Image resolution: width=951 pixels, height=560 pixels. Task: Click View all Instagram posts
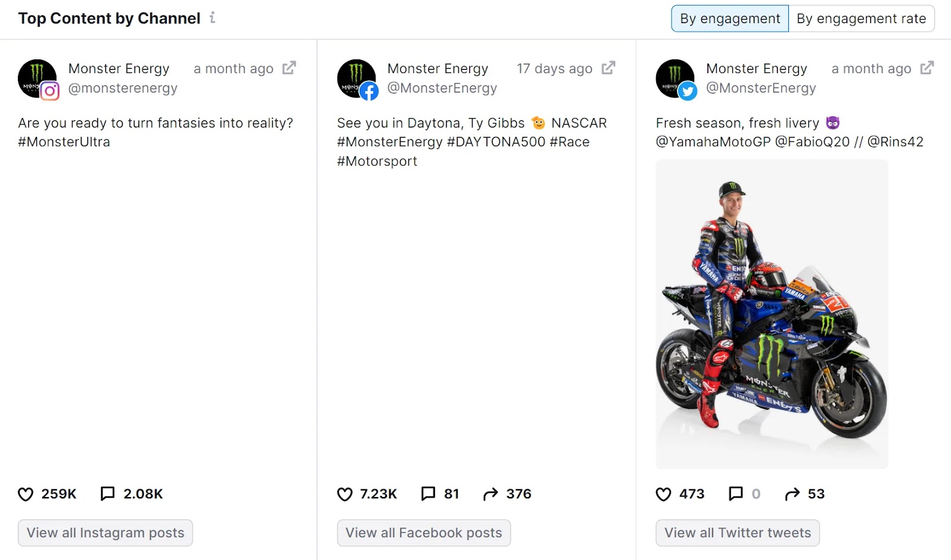[105, 533]
